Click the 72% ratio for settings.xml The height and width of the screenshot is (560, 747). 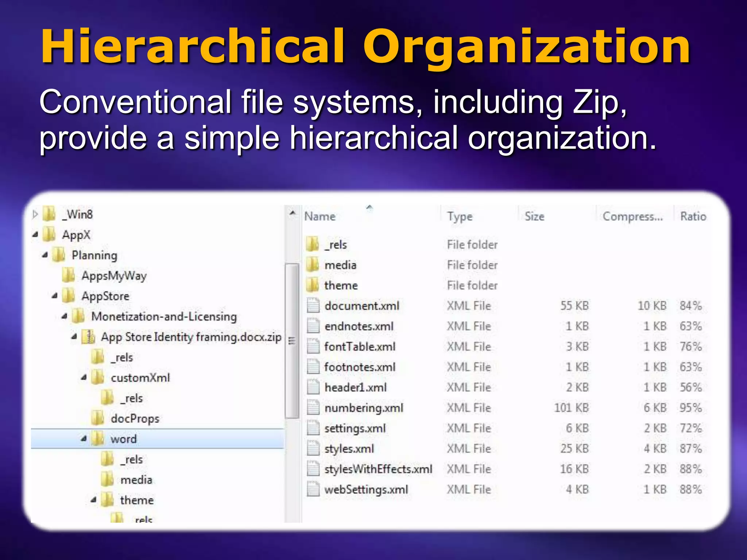[690, 428]
